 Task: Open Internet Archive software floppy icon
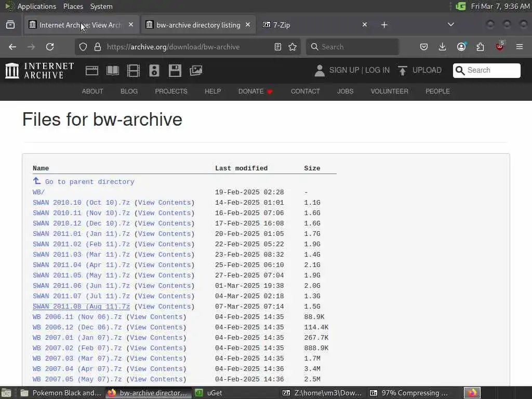[175, 71]
